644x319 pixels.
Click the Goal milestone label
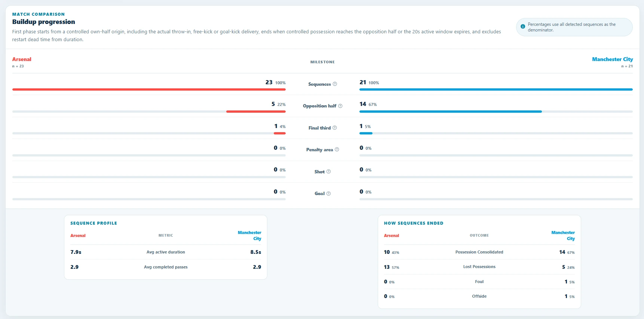[x=319, y=194]
